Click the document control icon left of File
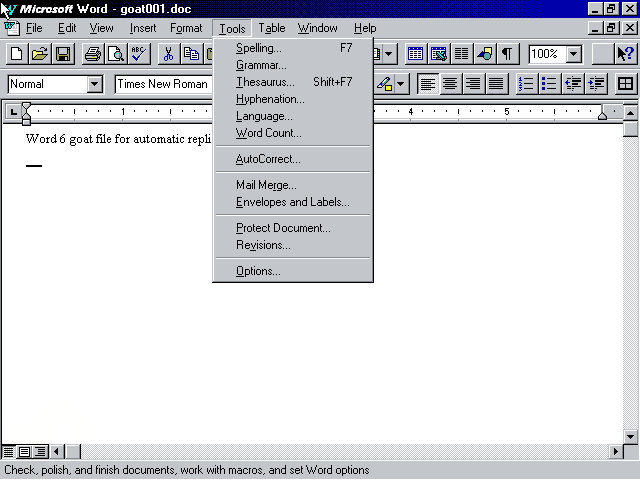 [x=12, y=28]
